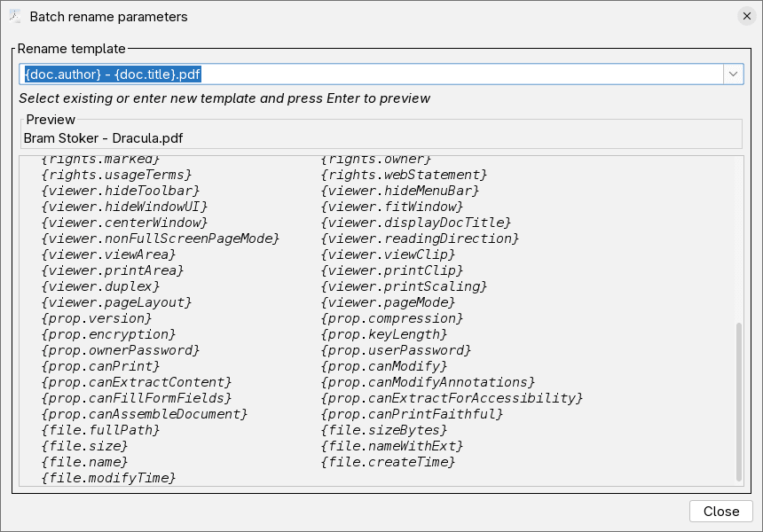763x532 pixels.
Task: Click the application icon in title bar
Action: (15, 16)
